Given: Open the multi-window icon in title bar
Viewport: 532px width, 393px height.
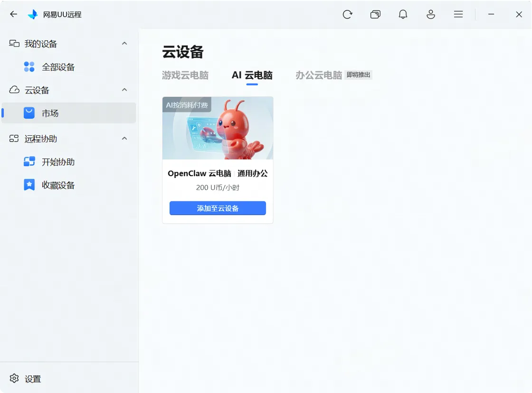Looking at the screenshot, I should click(x=375, y=14).
